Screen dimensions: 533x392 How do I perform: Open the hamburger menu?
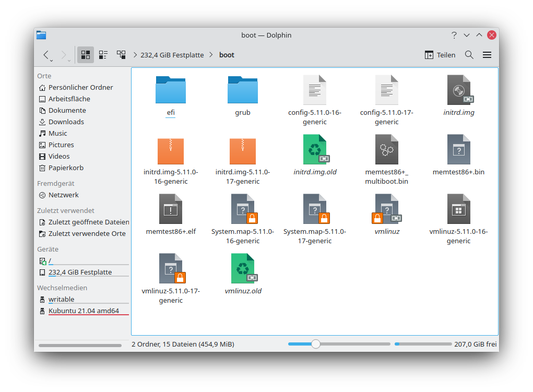487,55
